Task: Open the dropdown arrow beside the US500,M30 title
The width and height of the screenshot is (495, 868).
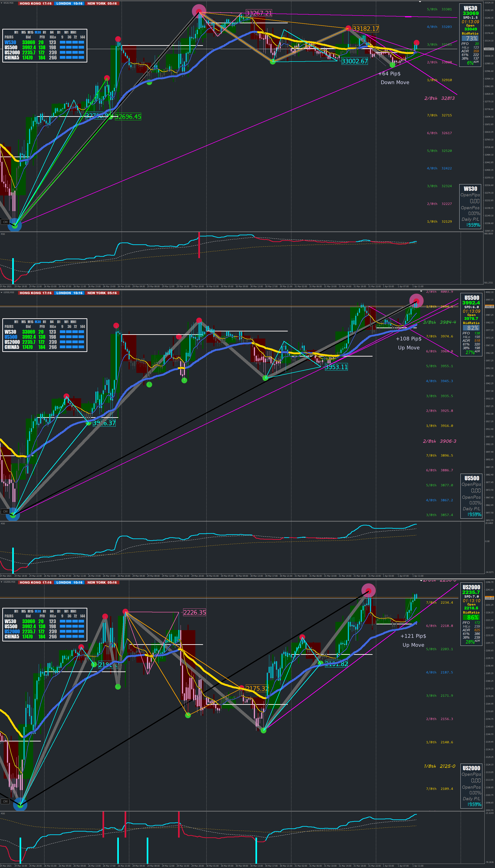Action: (x=1, y=292)
